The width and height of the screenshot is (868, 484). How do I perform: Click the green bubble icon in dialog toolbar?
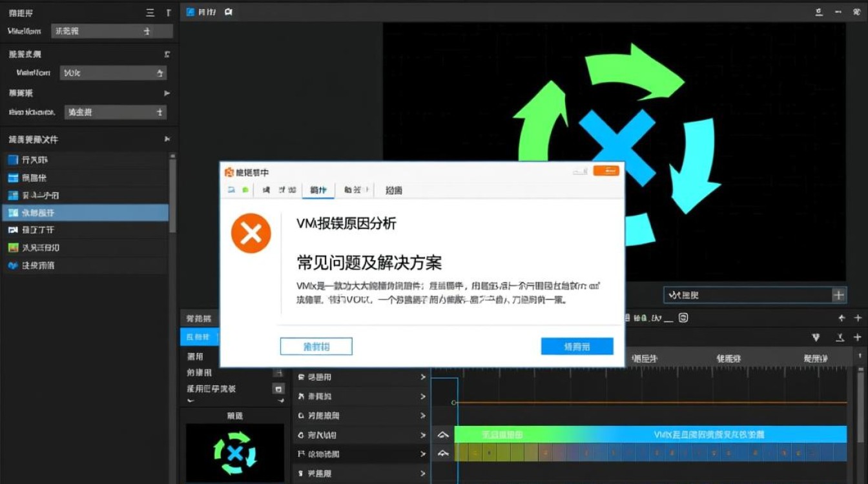click(245, 190)
